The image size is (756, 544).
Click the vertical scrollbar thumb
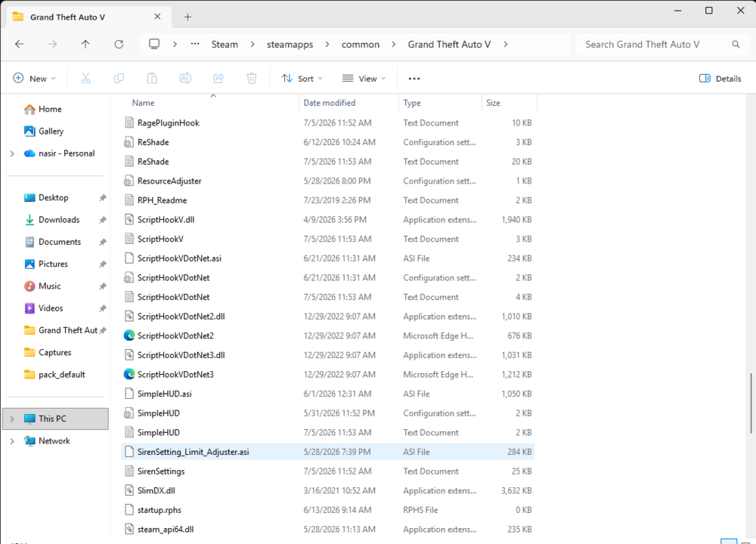click(x=751, y=403)
